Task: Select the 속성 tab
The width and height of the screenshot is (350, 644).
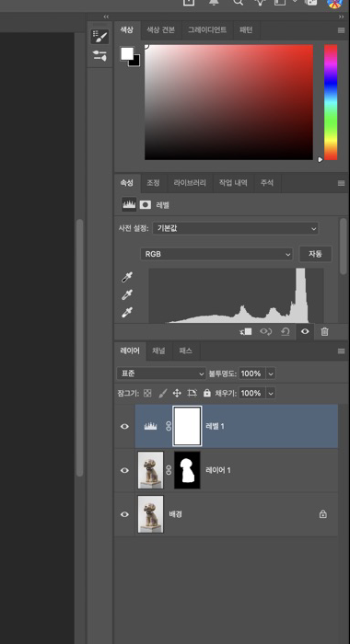Action: (127, 183)
